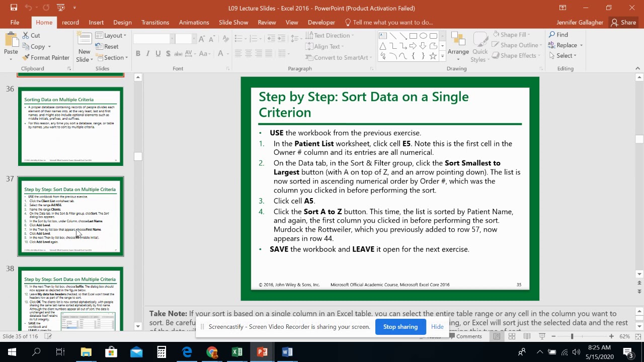Reset the slide layout with Reset
Image resolution: width=644 pixels, height=362 pixels.
tap(107, 47)
